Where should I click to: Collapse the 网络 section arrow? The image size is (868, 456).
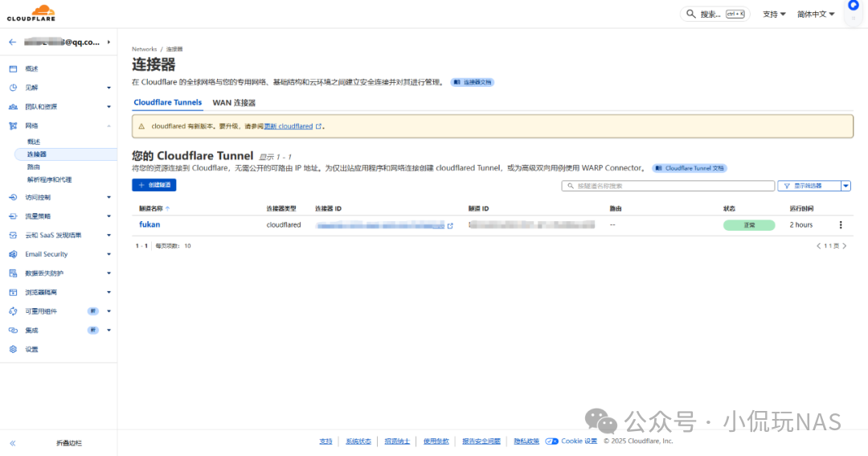[x=108, y=125]
